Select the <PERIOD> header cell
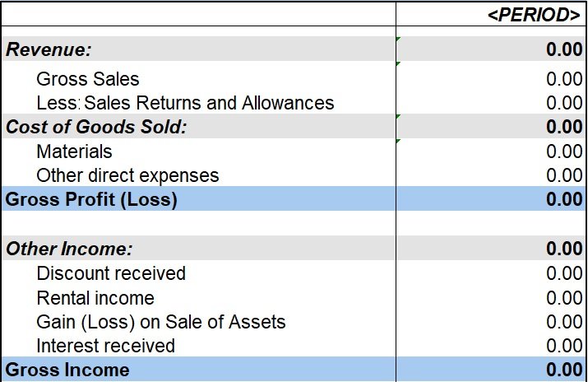 click(491, 14)
